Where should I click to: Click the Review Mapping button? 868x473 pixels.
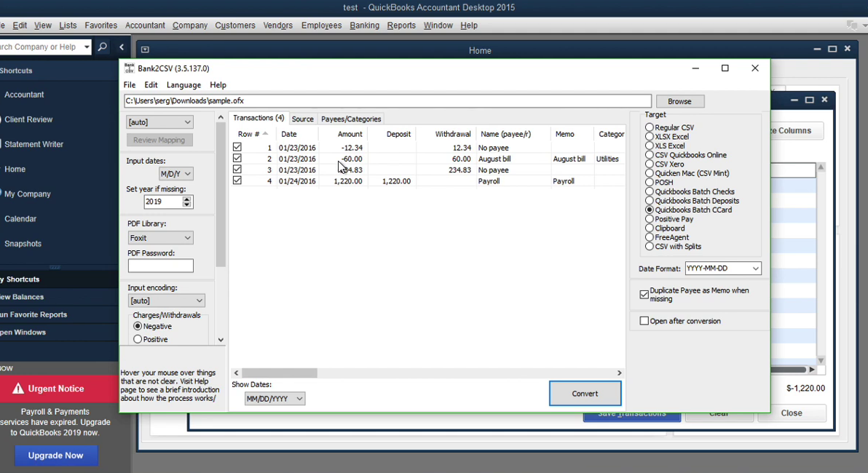click(x=159, y=140)
